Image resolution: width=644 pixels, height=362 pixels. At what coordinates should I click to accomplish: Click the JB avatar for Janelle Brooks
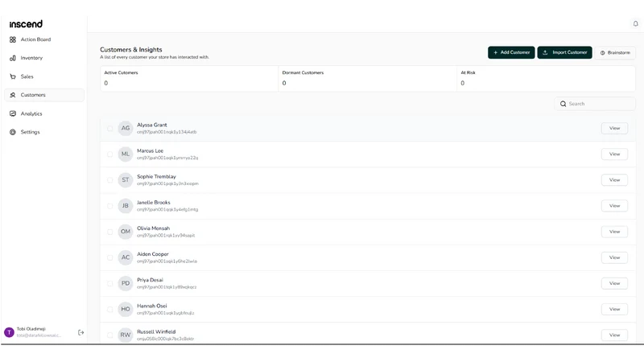point(126,206)
